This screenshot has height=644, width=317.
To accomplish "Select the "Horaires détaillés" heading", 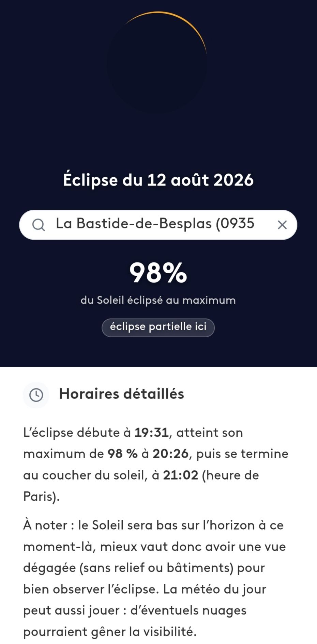I will pos(121,394).
